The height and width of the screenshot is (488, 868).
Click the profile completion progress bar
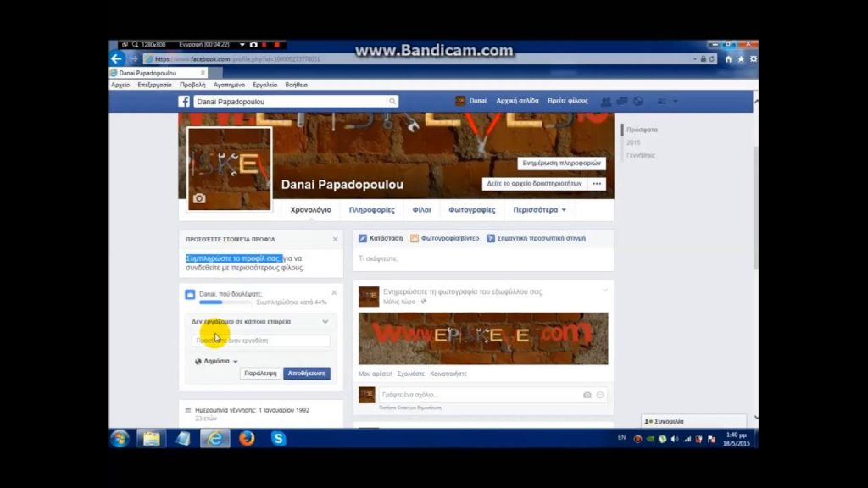[226, 302]
